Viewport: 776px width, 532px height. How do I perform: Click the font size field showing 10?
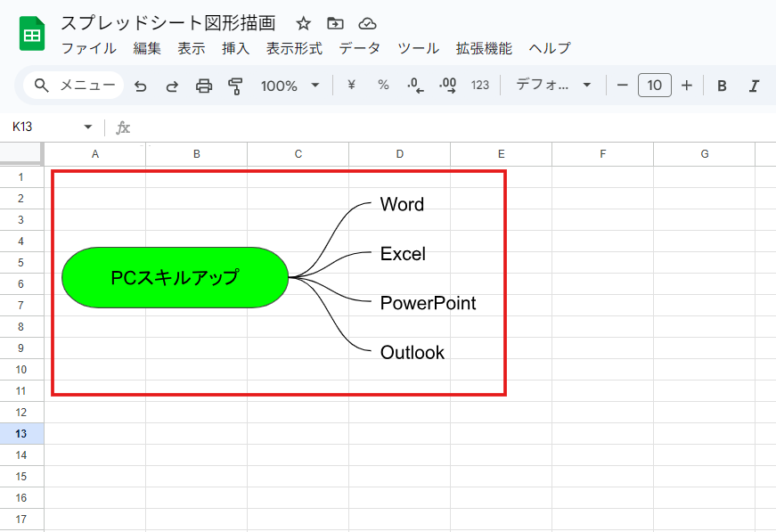click(655, 86)
